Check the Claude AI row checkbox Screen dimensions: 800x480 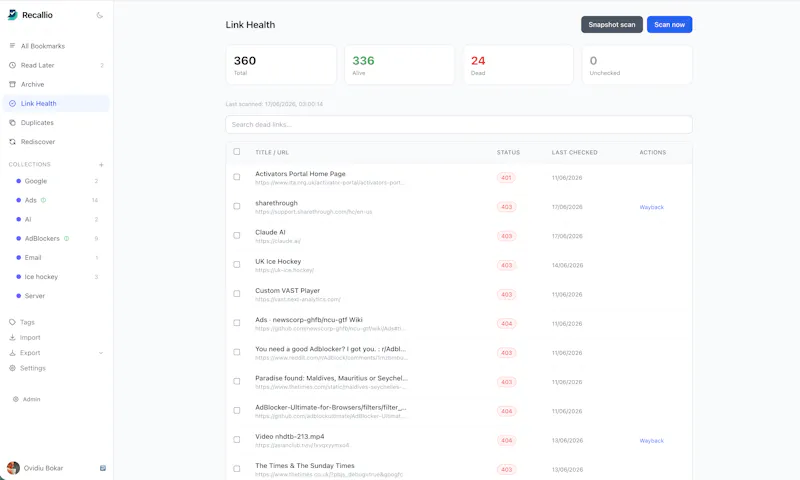point(237,236)
